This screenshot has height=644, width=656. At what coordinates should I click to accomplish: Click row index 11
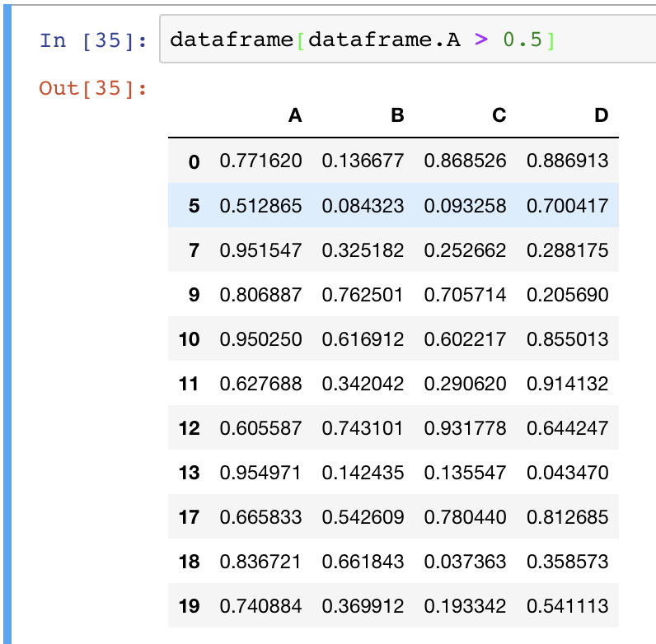click(x=189, y=384)
